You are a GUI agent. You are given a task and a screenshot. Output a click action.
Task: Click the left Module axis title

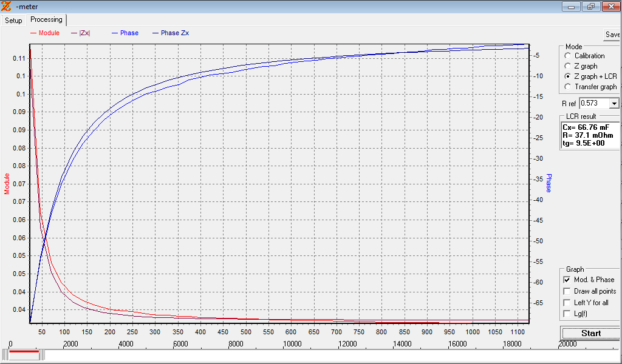coord(7,183)
